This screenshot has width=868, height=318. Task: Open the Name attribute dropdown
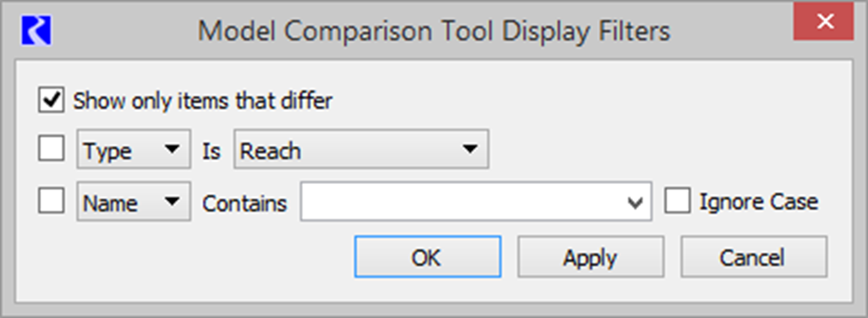pyautogui.click(x=133, y=202)
